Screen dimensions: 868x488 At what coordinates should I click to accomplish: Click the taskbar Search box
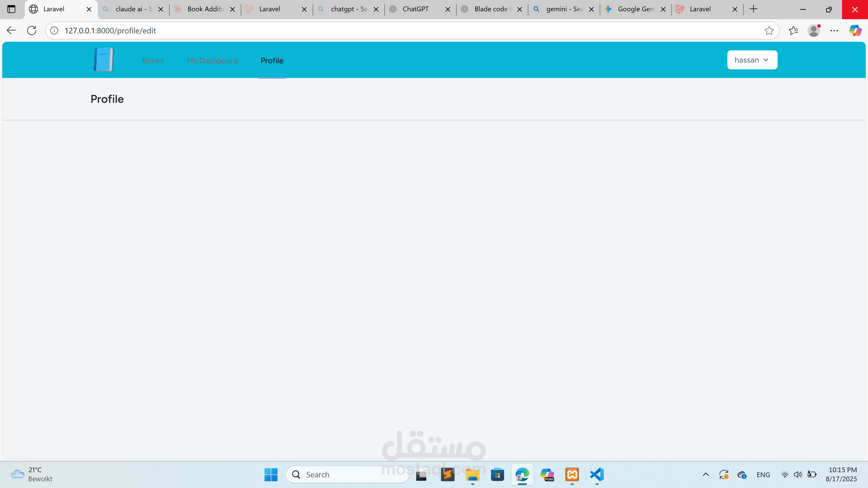[347, 474]
